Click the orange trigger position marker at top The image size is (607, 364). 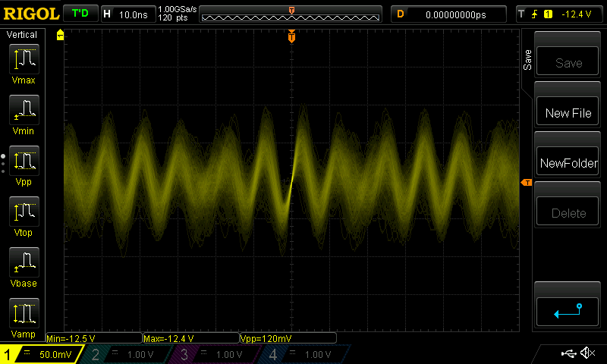point(291,37)
